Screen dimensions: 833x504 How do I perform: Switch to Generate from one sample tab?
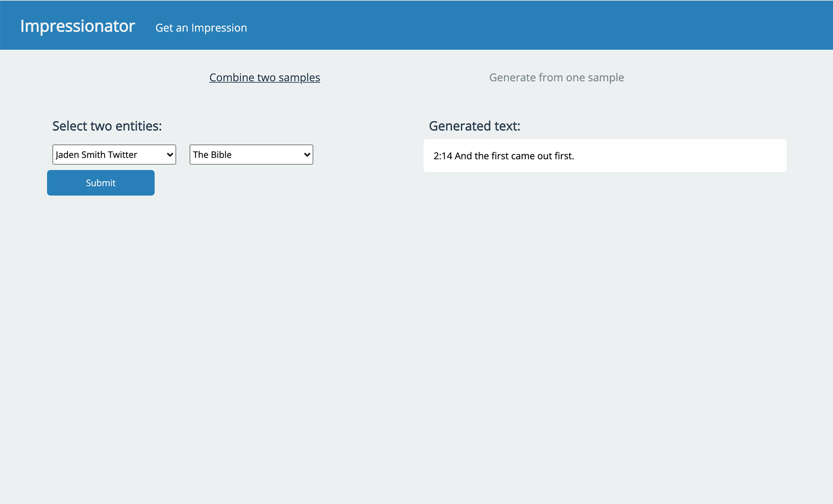point(556,78)
